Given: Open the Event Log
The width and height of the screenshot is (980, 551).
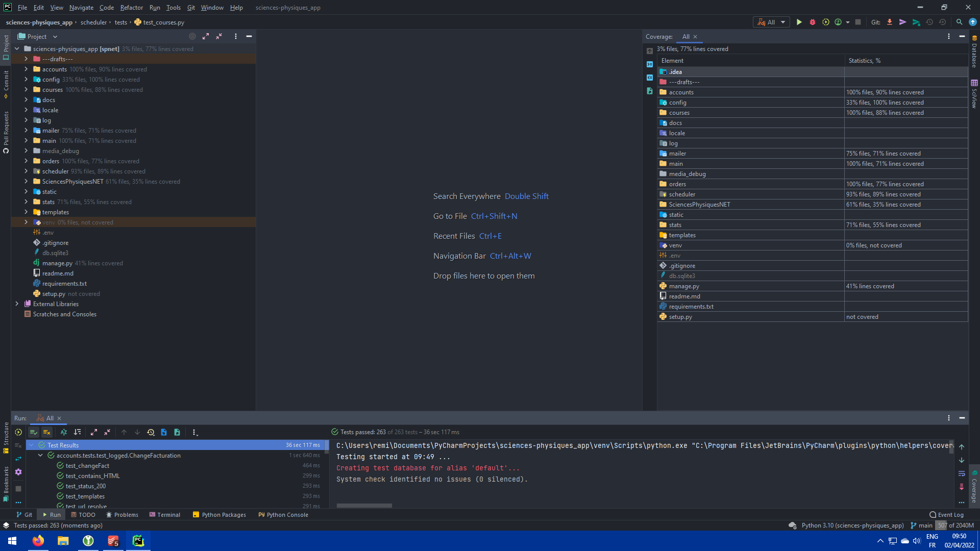Looking at the screenshot, I should click(x=947, y=515).
